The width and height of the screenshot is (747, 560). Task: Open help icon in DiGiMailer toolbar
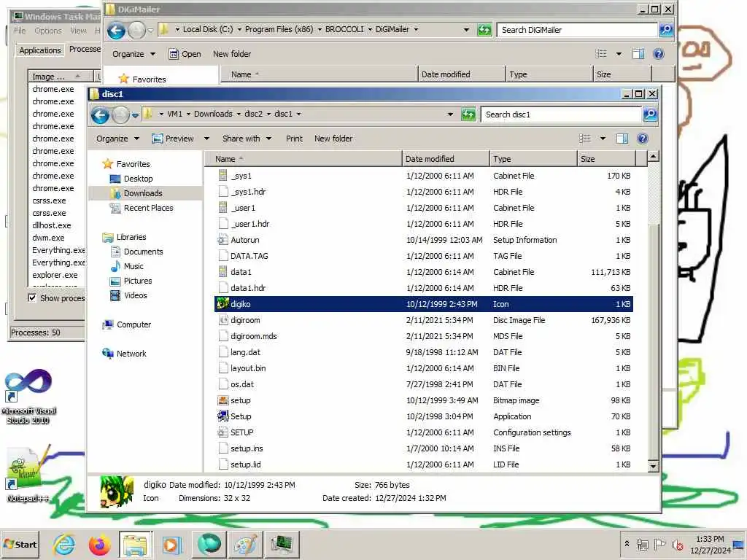click(x=659, y=54)
